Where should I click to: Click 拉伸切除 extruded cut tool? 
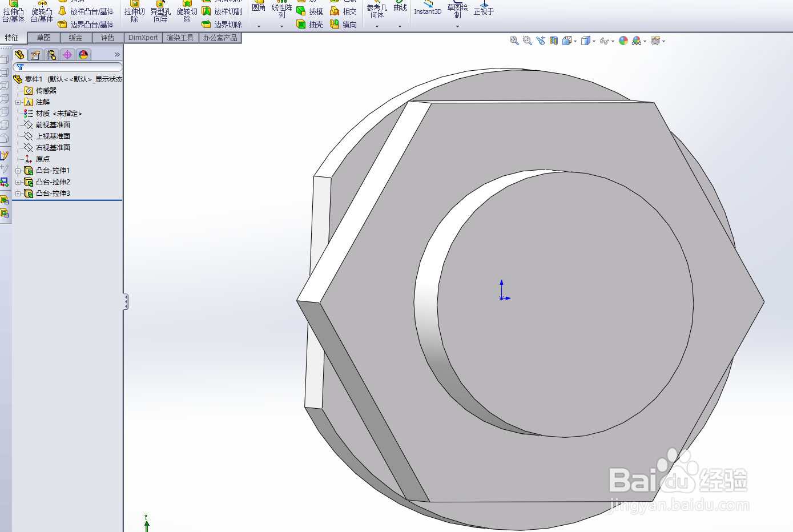point(135,11)
